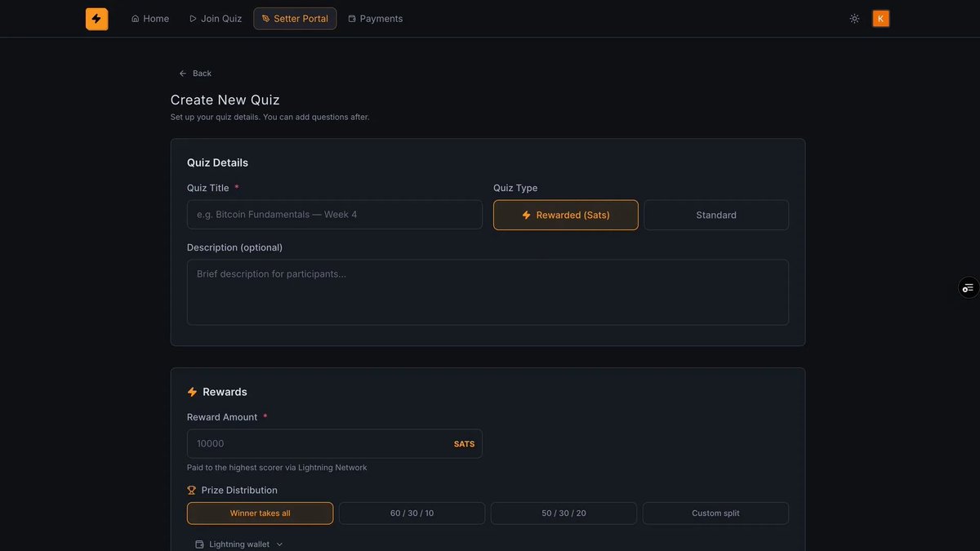The width and height of the screenshot is (980, 551).
Task: Click the Quiz Details heading
Action: [x=217, y=163]
